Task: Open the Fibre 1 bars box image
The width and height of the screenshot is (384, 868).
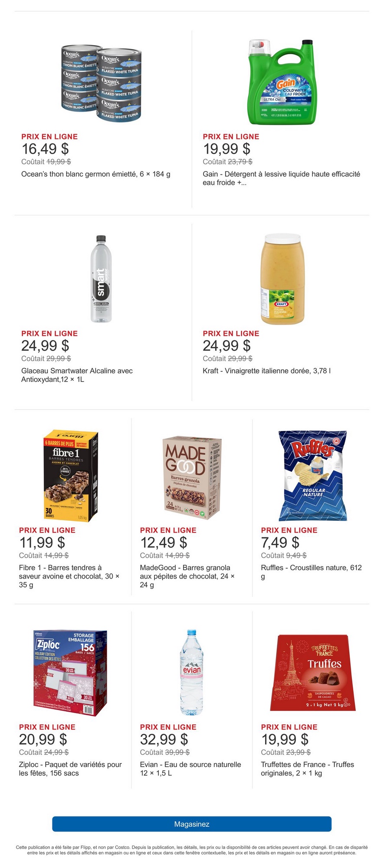Action: 71,476
